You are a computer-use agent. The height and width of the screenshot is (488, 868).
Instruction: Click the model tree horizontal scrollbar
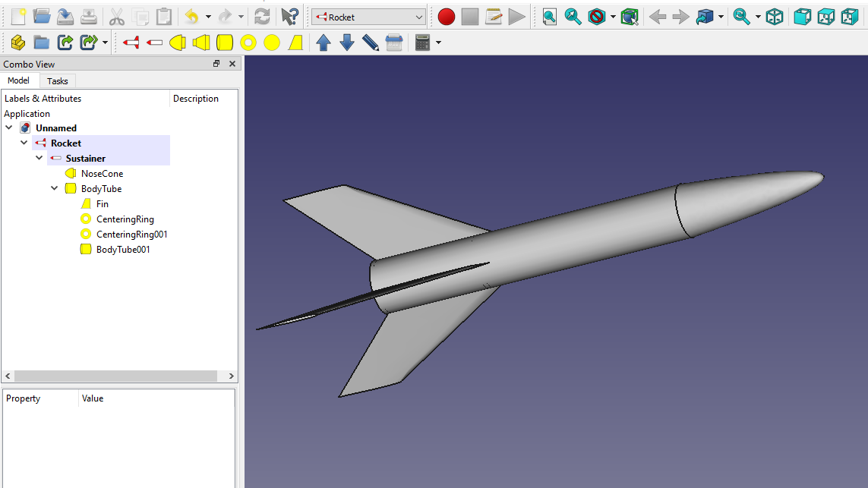point(119,376)
